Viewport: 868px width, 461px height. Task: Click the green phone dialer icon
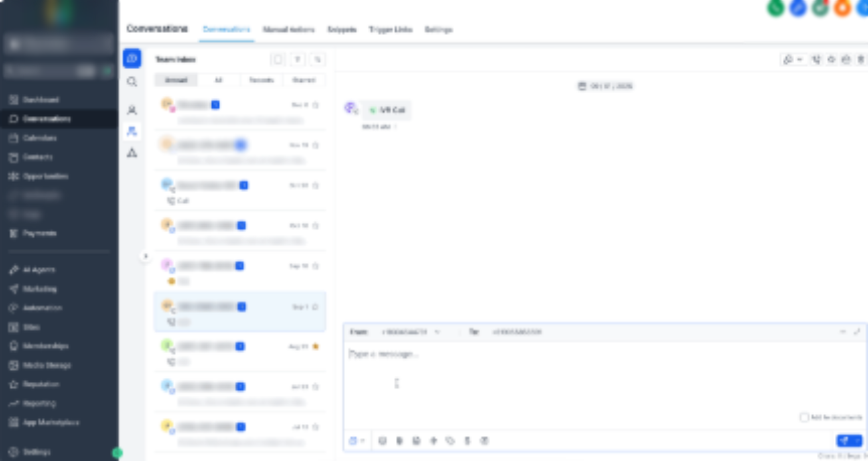pyautogui.click(x=776, y=7)
